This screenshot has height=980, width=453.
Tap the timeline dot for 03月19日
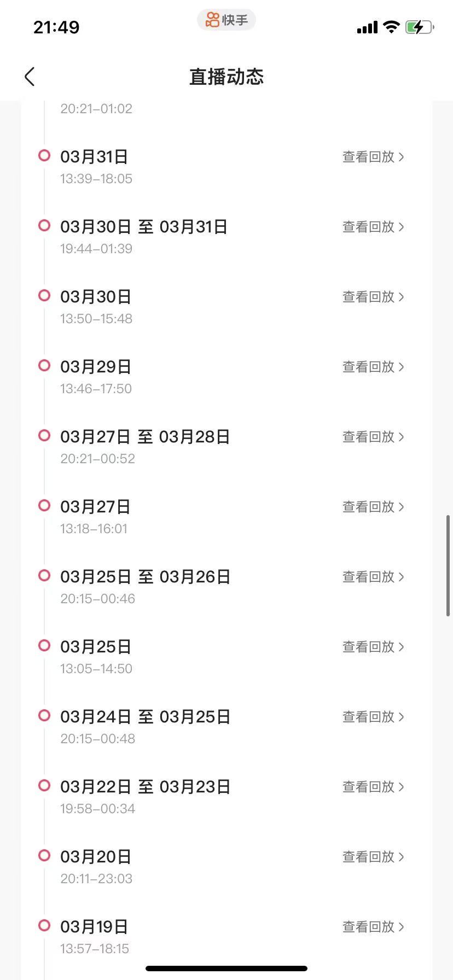click(x=44, y=925)
